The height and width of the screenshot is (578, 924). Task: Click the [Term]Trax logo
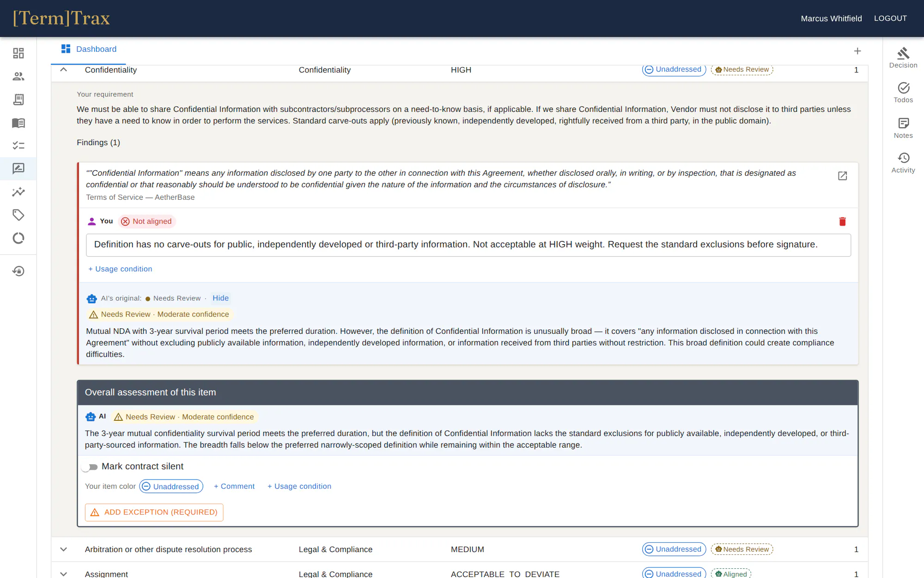coord(61,18)
